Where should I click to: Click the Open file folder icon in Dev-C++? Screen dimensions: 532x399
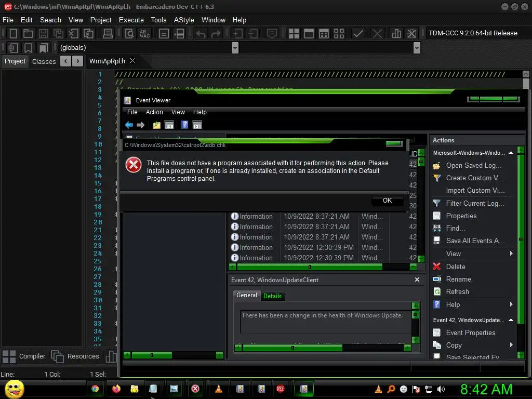point(28,34)
